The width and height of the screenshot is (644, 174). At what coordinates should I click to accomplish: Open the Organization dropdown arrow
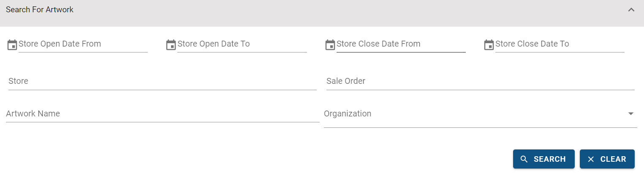[631, 114]
